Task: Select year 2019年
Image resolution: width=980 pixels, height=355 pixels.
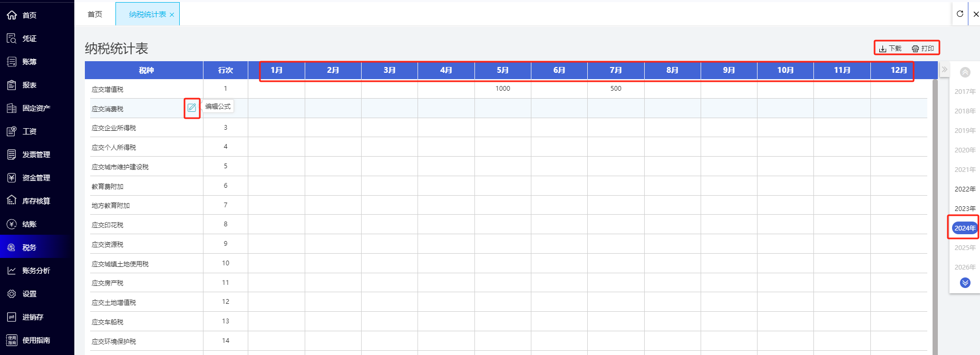Action: [x=965, y=130]
